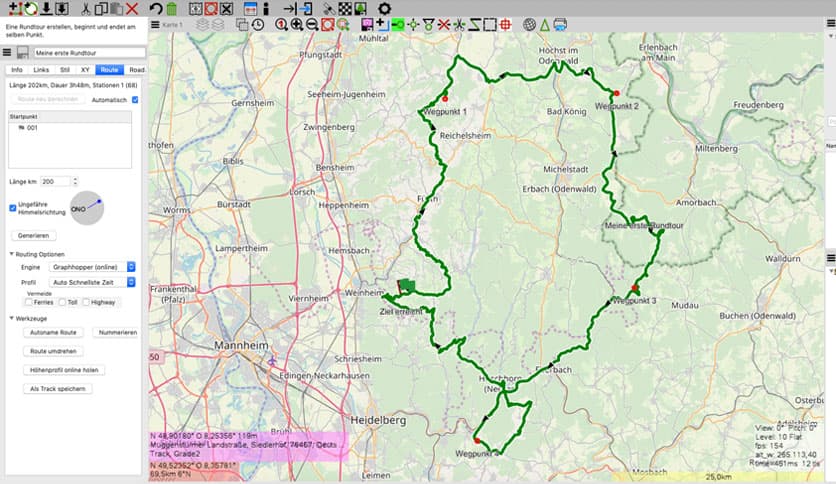Enable the Toll avoid checkbox

pyautogui.click(x=62, y=302)
